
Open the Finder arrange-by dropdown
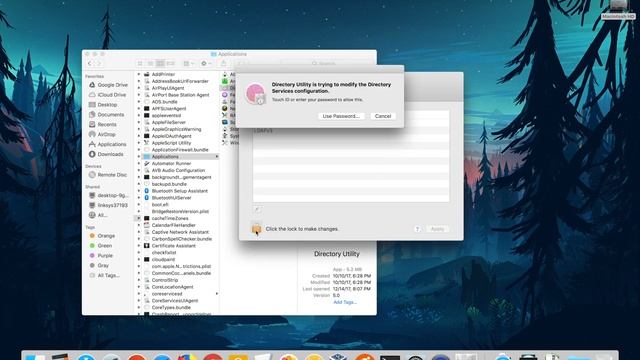[x=189, y=64]
